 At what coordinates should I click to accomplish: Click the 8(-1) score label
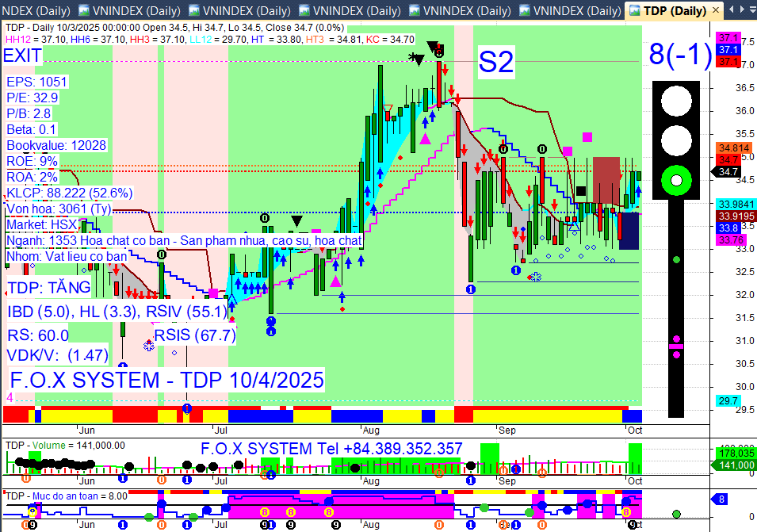680,54
